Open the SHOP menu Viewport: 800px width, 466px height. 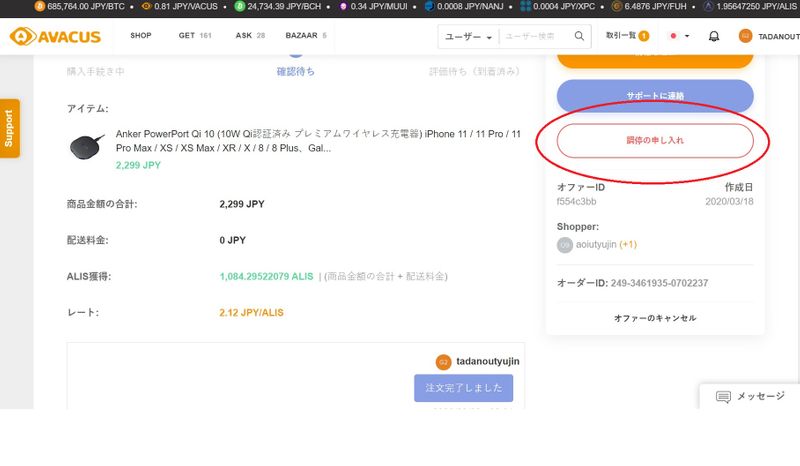141,36
